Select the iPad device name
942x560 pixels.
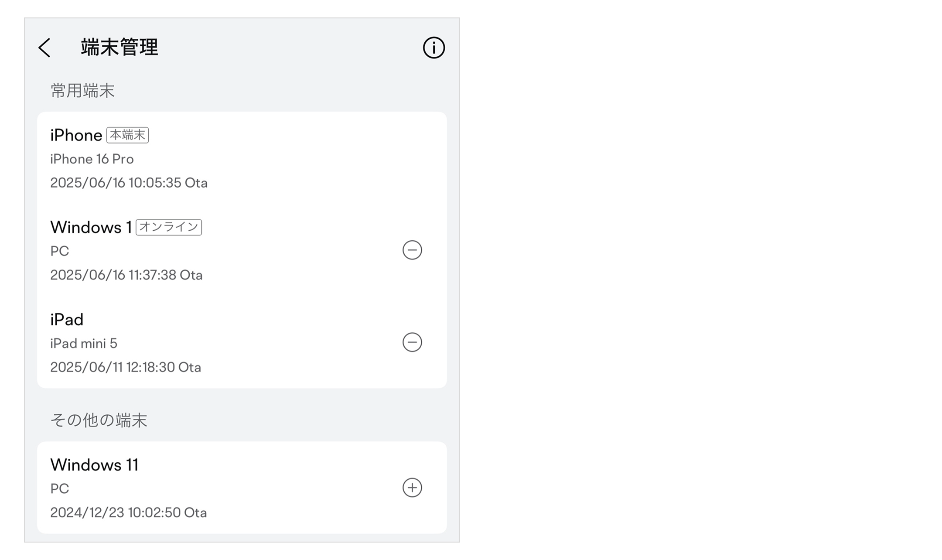tap(67, 320)
